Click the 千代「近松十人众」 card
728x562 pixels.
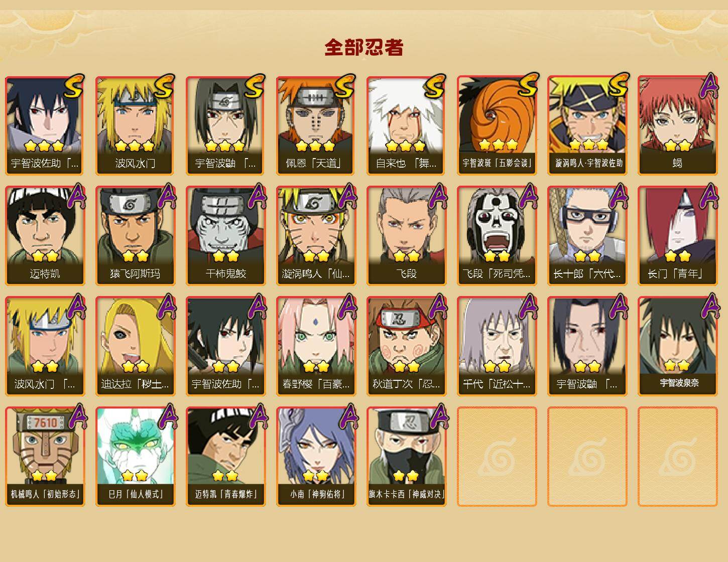point(497,346)
